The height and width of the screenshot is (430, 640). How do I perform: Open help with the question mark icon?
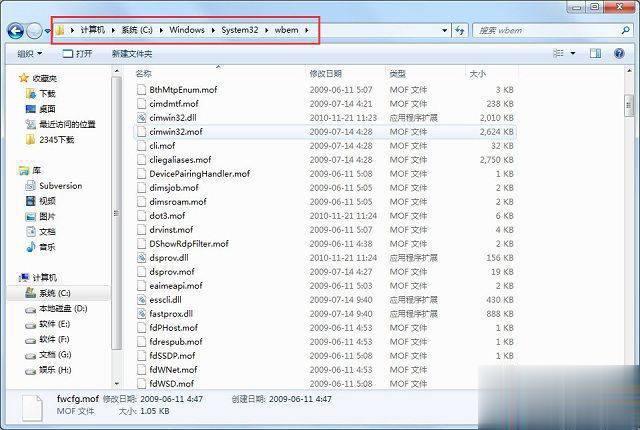(x=619, y=53)
